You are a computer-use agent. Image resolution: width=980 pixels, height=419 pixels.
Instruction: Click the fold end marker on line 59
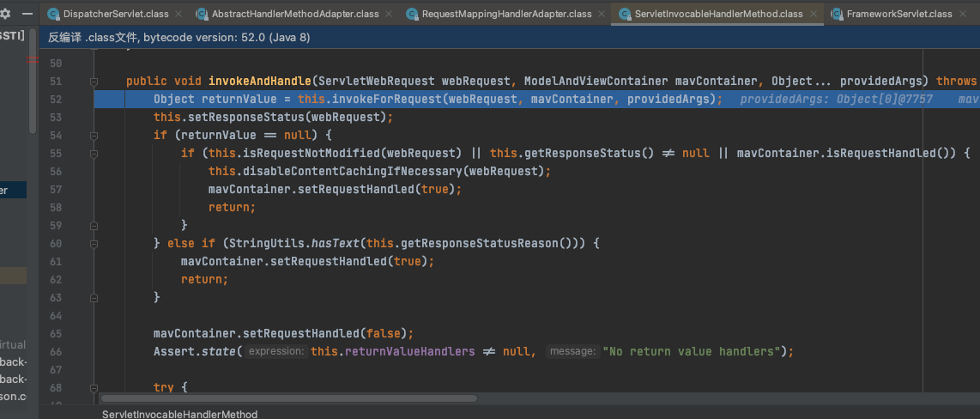tap(94, 225)
